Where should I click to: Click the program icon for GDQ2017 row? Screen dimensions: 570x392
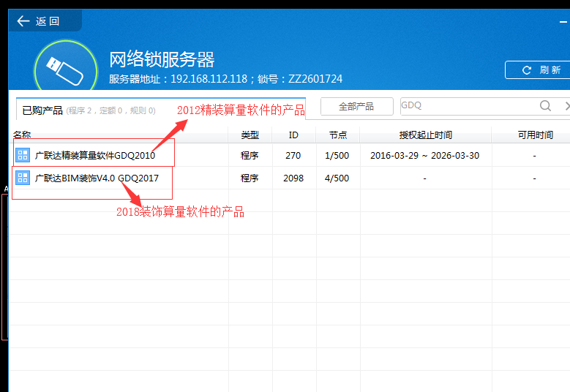point(23,178)
